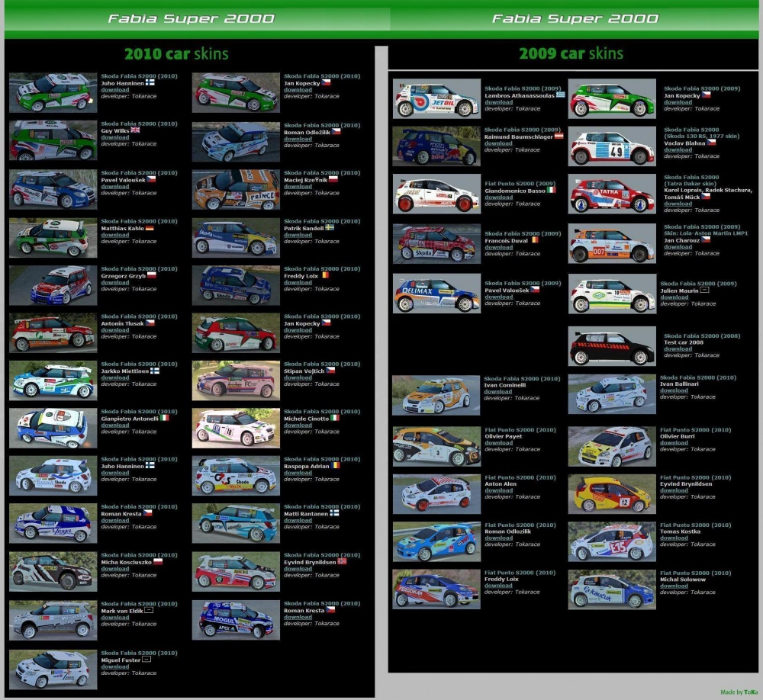Click the German flag beside Matthias Kahle

click(x=150, y=228)
